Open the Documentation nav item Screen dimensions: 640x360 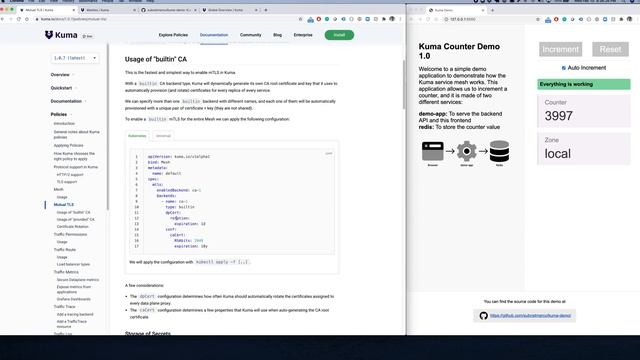214,35
